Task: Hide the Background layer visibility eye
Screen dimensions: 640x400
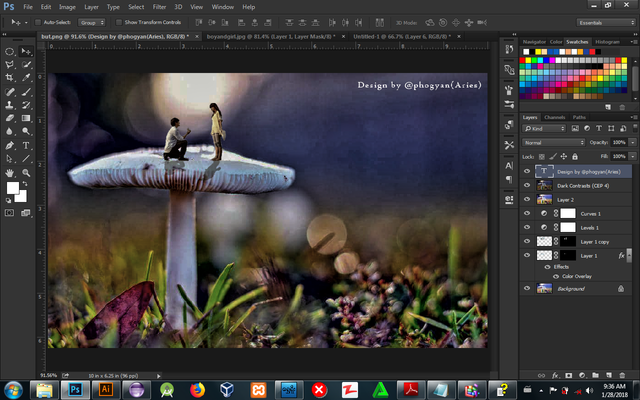Action: (527, 288)
